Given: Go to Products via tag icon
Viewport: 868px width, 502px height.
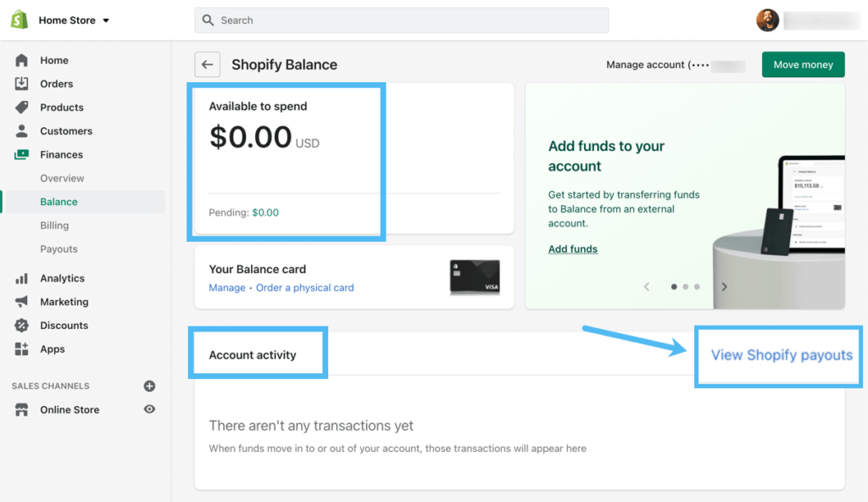Looking at the screenshot, I should 22,108.
